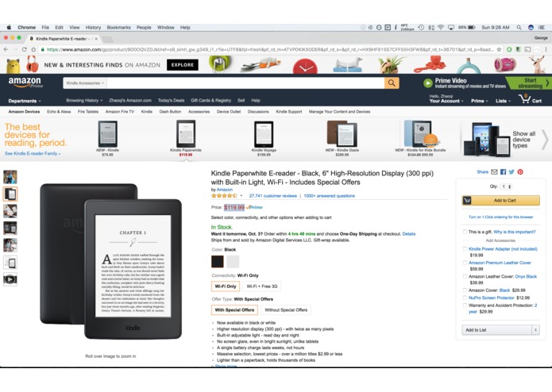Choose the white color swatch
This screenshot has width=552, height=392.
(233, 262)
